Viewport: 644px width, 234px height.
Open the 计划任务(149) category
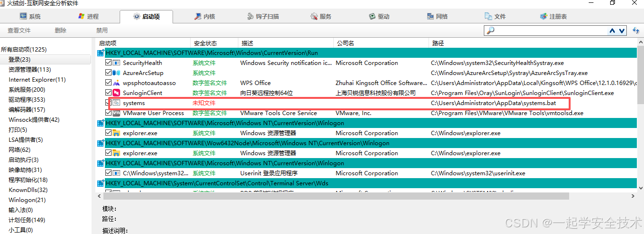pyautogui.click(x=27, y=220)
